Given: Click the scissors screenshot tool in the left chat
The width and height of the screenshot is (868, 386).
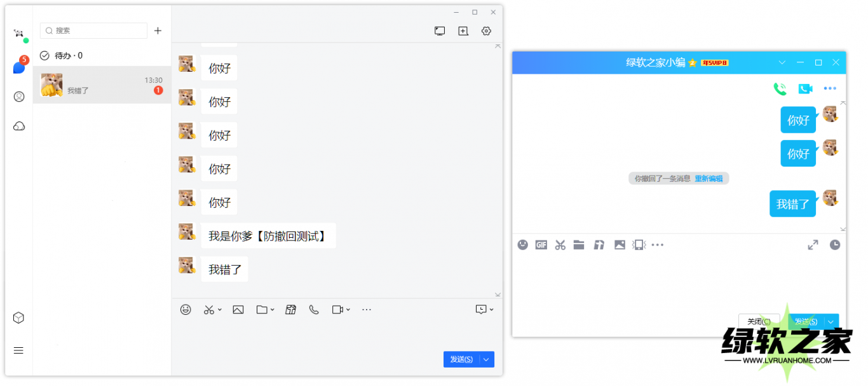Looking at the screenshot, I should tap(209, 310).
